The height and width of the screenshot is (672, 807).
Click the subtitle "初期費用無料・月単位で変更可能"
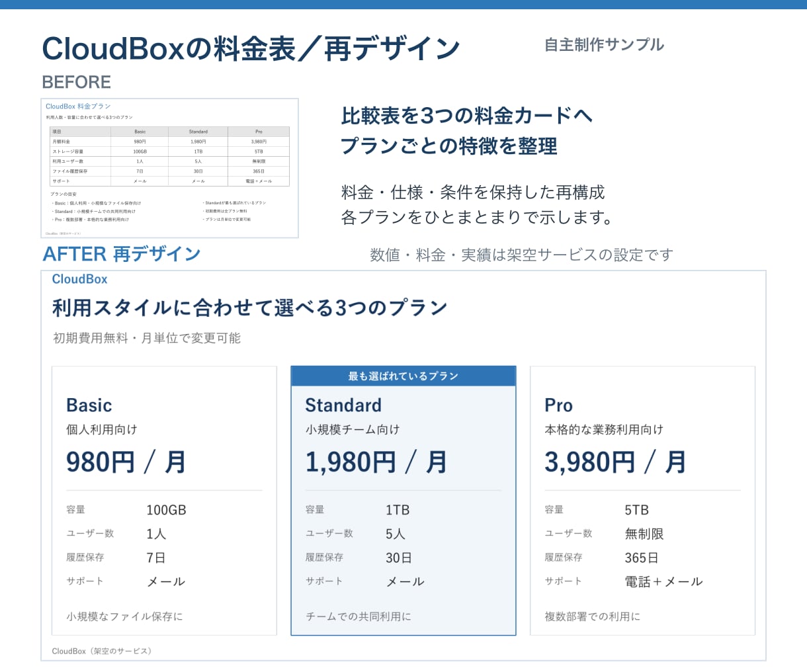pos(147,338)
